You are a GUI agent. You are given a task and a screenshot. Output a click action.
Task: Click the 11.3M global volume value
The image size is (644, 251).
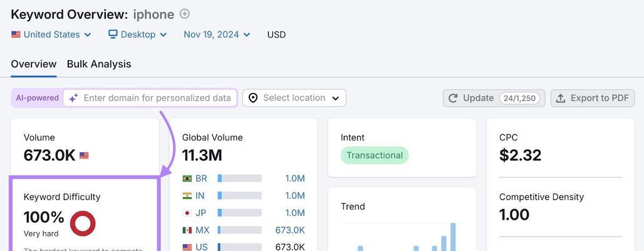click(202, 156)
